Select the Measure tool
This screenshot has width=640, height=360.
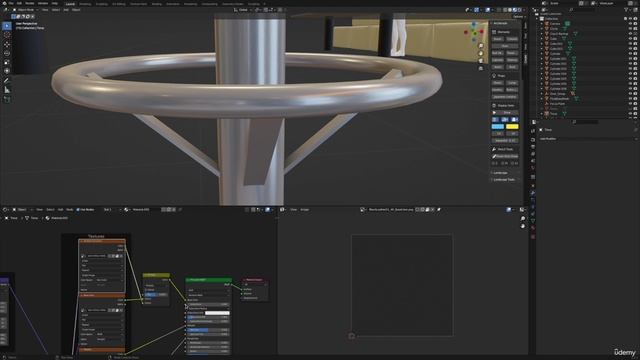tap(7, 90)
